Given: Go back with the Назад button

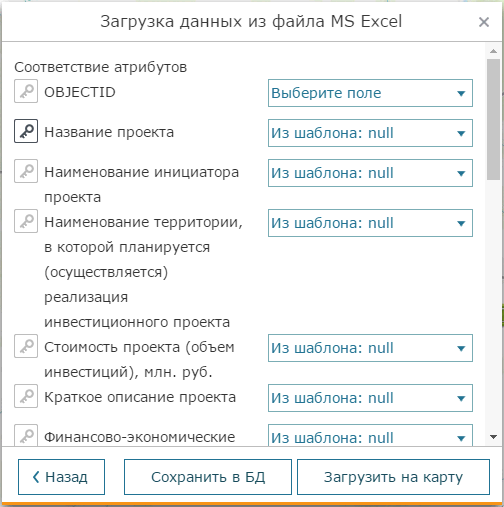Looking at the screenshot, I should pos(61,477).
